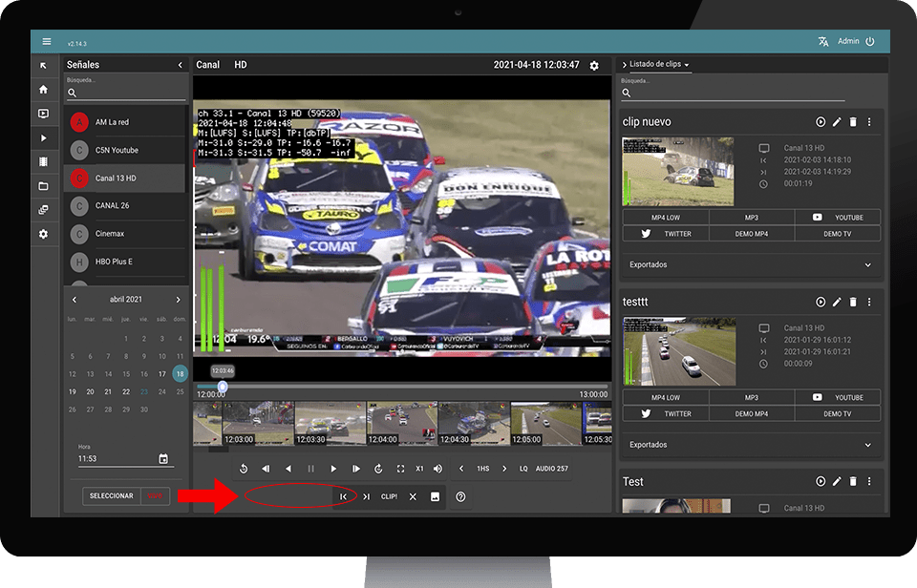The height and width of the screenshot is (588, 917).
Task: Share 'testtt' clip to TWITTER
Action: 666,414
